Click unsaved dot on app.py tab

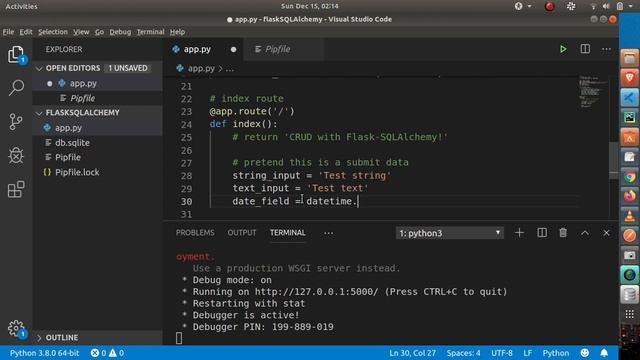coord(233,49)
